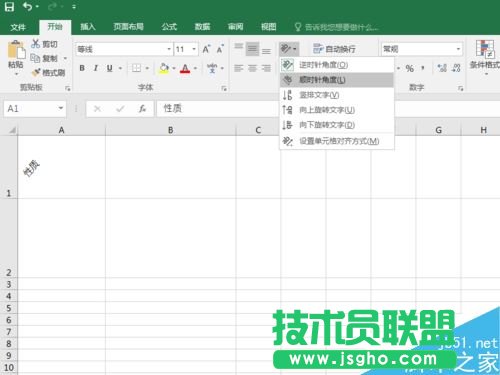
Task: Click the Orientation button in the ribbon
Action: point(289,49)
